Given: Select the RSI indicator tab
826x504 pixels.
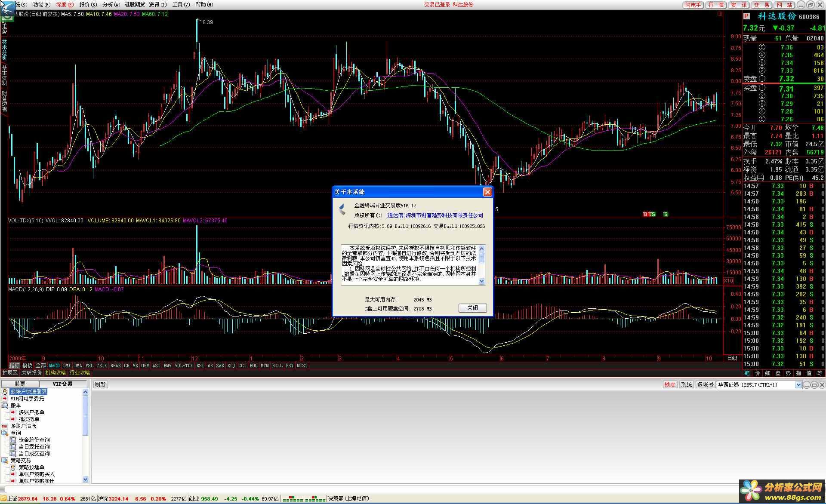Looking at the screenshot, I should (x=200, y=366).
